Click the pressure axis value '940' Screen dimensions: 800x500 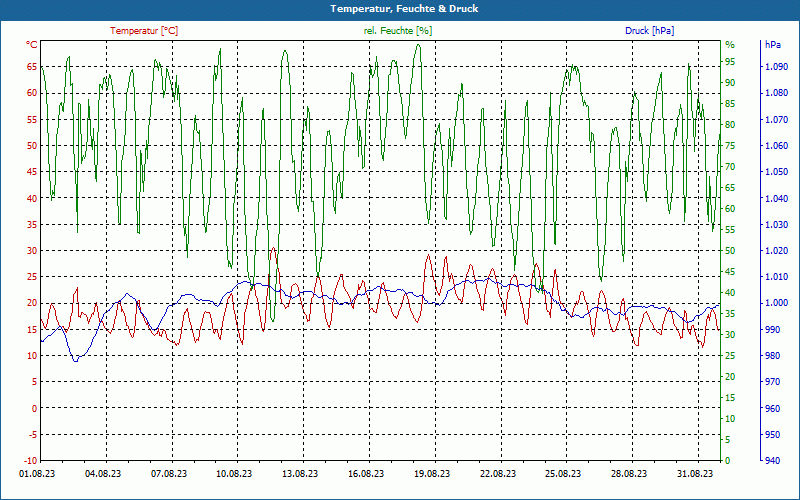tap(773, 460)
